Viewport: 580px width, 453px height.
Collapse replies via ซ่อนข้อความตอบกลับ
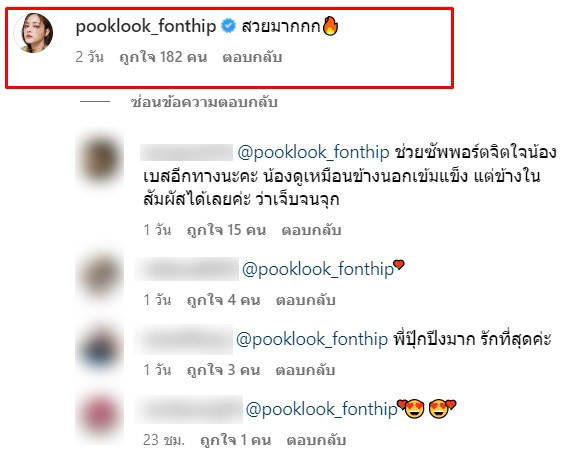[x=204, y=102]
